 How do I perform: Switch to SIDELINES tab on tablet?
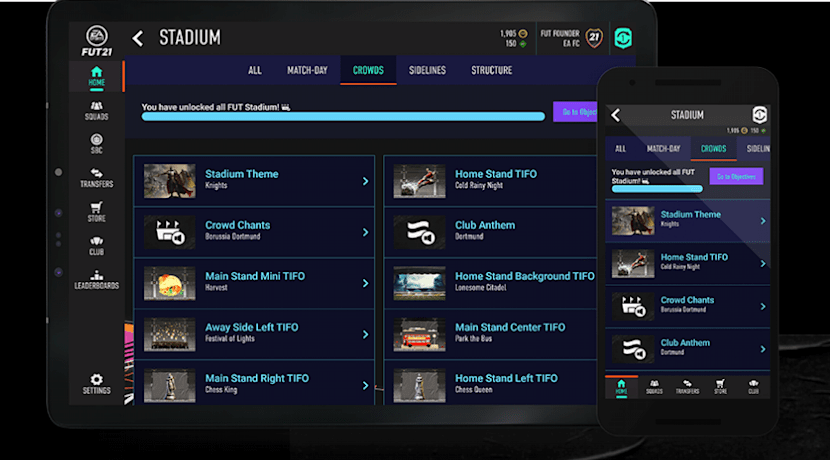pos(427,70)
